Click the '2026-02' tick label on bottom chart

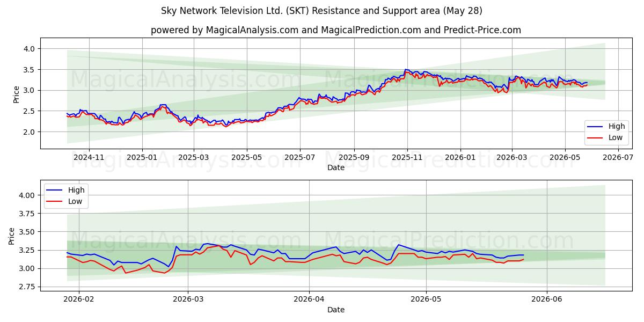click(x=79, y=299)
